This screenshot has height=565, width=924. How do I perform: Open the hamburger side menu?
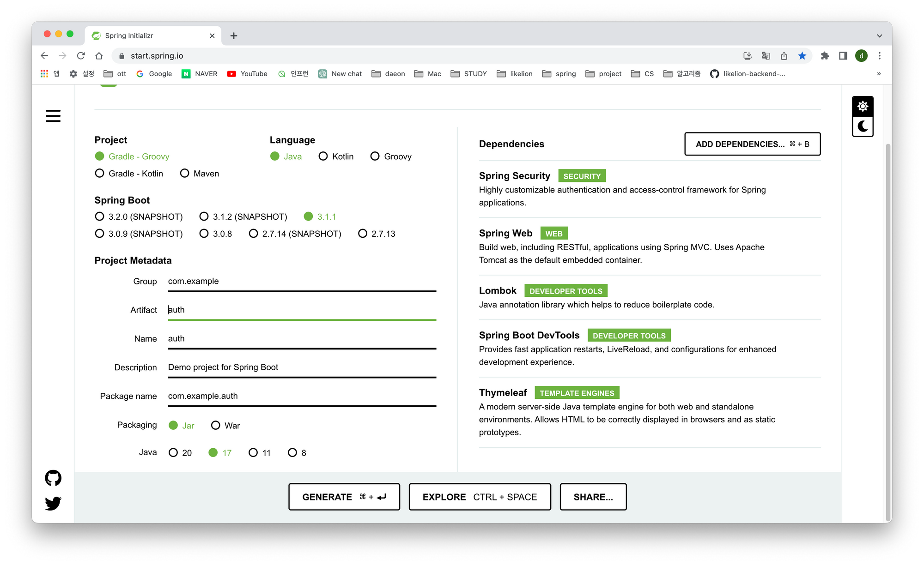click(x=53, y=116)
